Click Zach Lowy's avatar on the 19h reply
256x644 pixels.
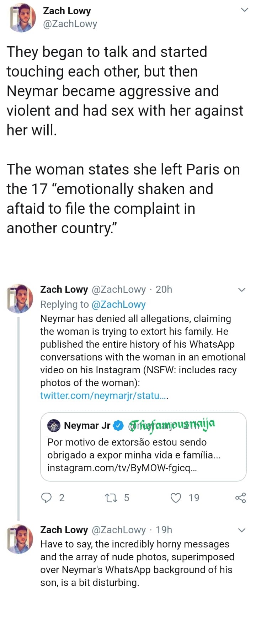20,539
